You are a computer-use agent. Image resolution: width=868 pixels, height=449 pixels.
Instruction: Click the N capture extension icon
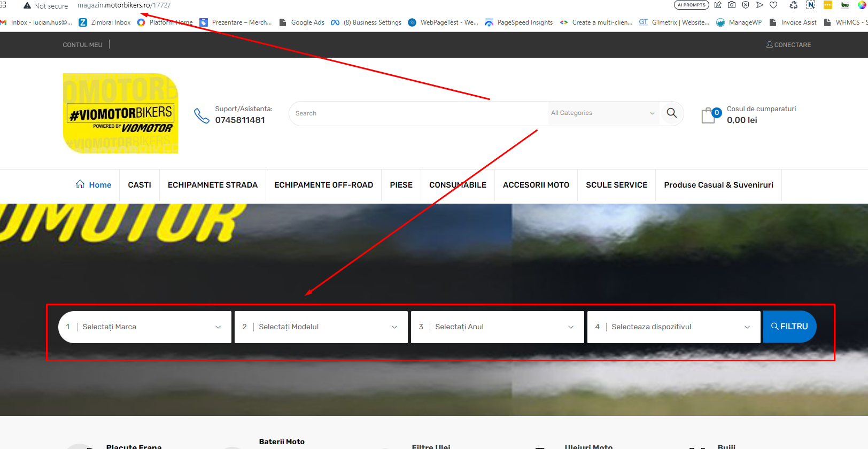click(x=811, y=5)
